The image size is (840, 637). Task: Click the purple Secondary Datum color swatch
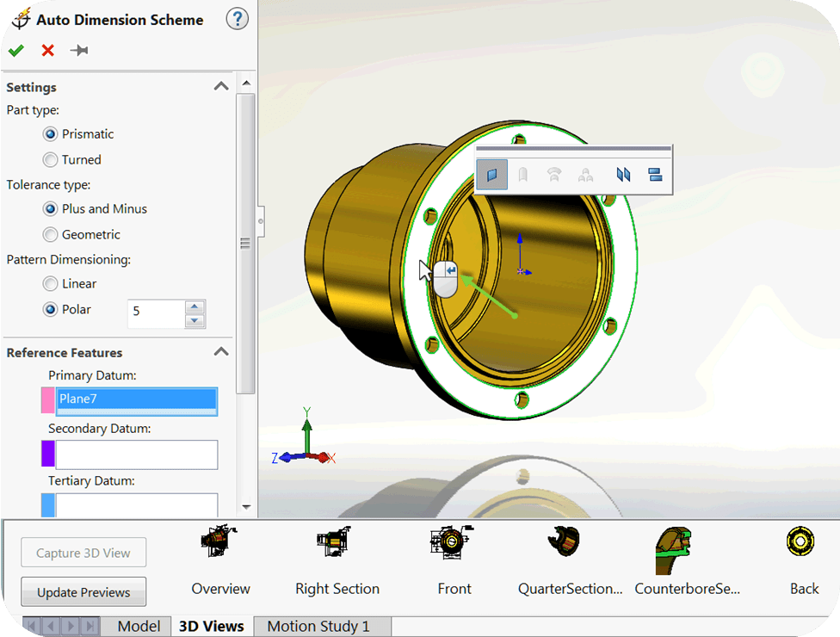coord(47,454)
